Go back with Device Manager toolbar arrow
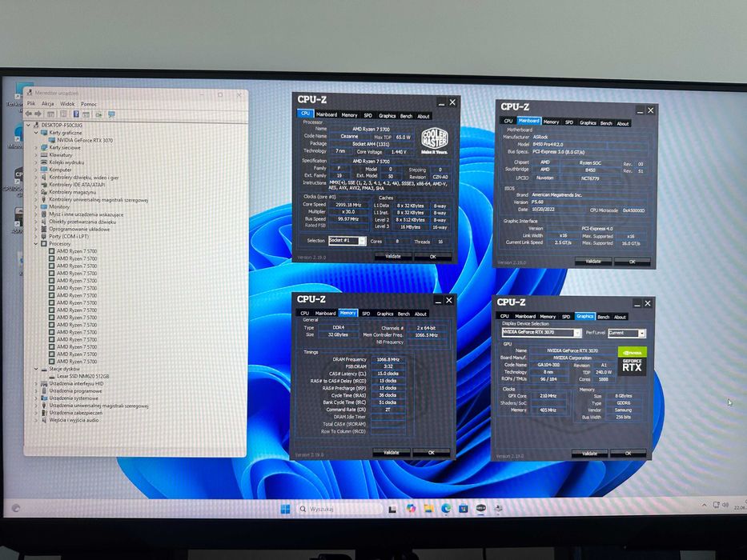This screenshot has width=747, height=560. 29,114
